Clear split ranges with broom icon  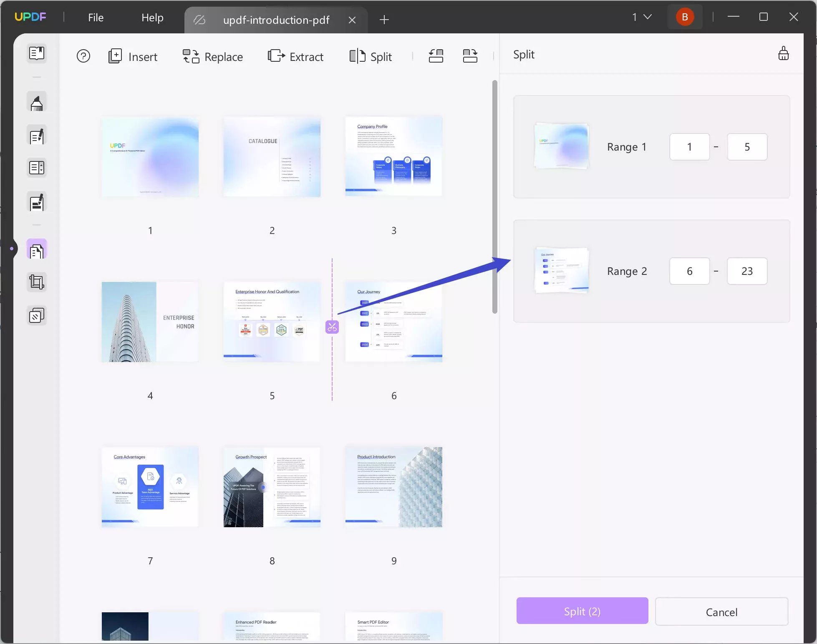[784, 54]
